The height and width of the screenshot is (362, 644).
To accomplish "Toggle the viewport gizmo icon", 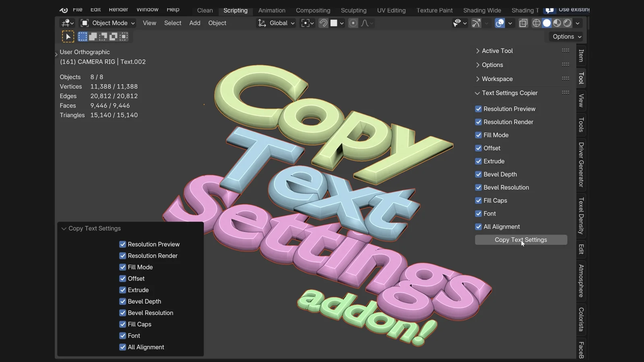I will (x=476, y=23).
